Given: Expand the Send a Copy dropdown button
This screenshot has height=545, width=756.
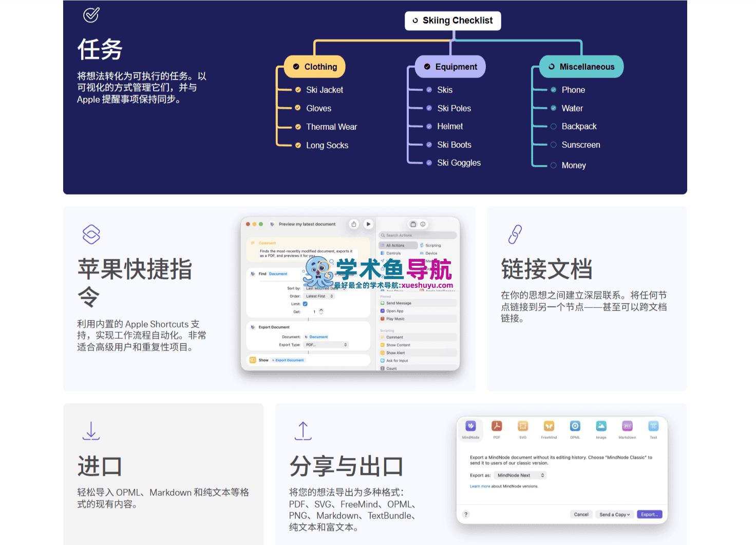Looking at the screenshot, I should [614, 514].
